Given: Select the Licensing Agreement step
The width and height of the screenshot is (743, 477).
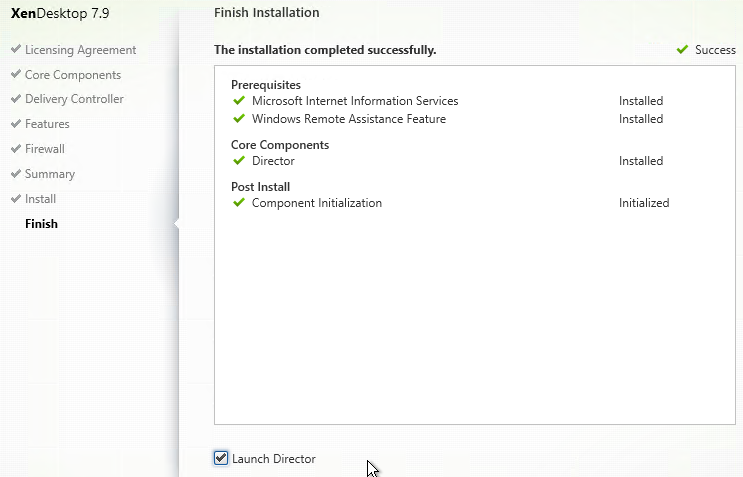Looking at the screenshot, I should pos(81,50).
